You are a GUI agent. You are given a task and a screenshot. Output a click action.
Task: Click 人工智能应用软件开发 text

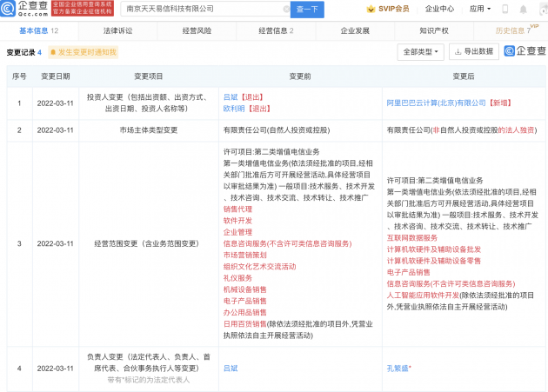(423, 296)
